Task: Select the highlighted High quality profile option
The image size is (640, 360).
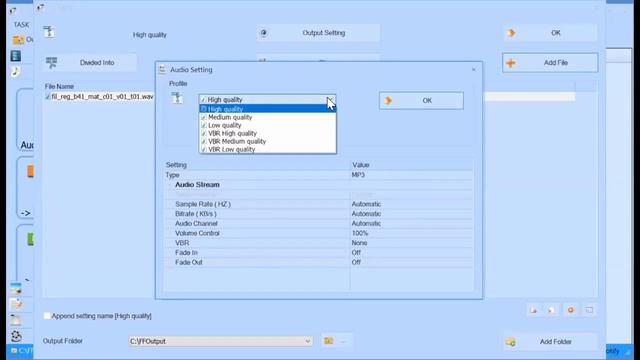Action: pyautogui.click(x=268, y=109)
